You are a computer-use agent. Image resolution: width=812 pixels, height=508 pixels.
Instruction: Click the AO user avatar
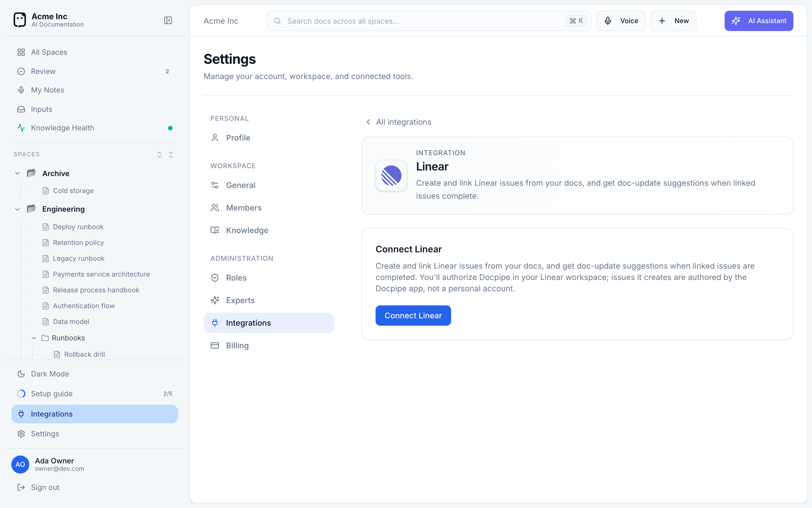[20, 464]
